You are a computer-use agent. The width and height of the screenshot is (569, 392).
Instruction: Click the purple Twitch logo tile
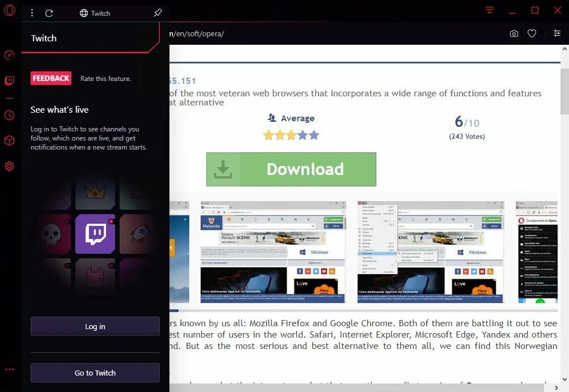tap(95, 234)
